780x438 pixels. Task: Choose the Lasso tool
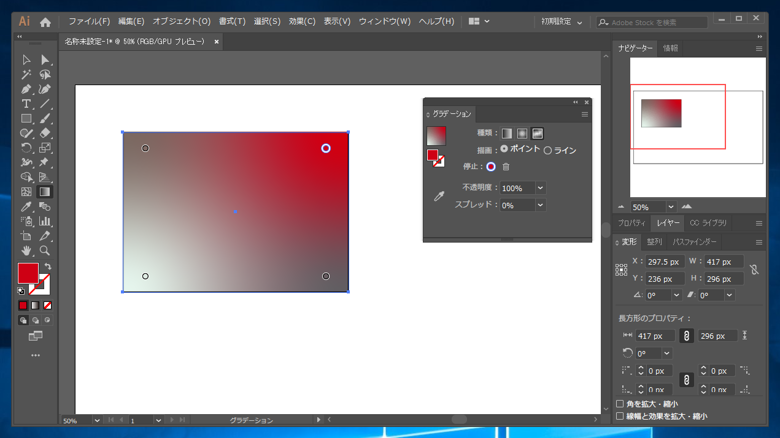(x=45, y=75)
